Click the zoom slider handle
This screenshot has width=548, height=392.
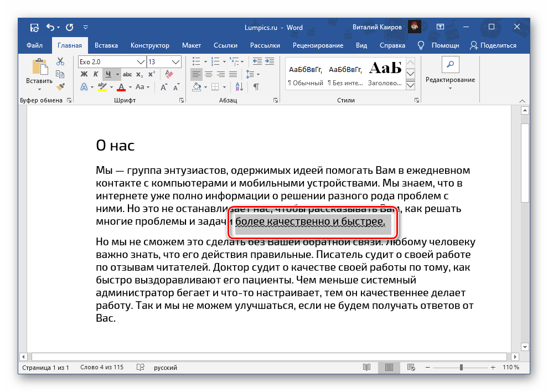[x=461, y=367]
